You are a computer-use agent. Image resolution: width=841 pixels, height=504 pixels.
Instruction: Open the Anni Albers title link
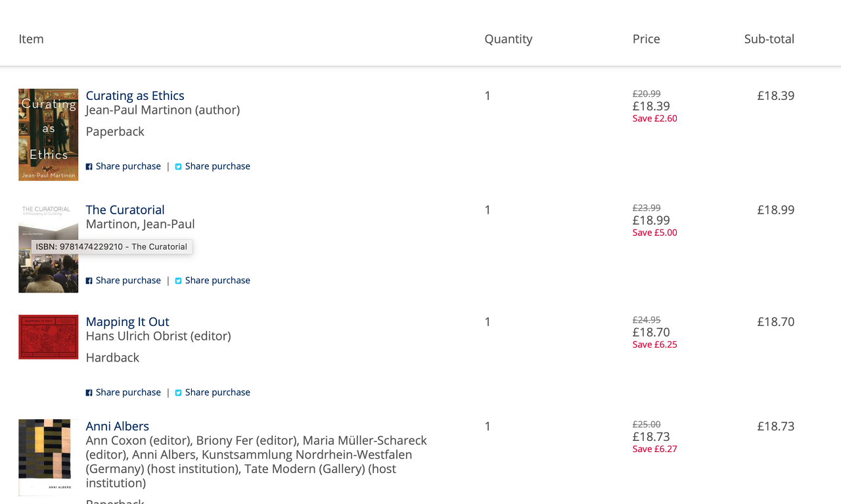click(117, 426)
